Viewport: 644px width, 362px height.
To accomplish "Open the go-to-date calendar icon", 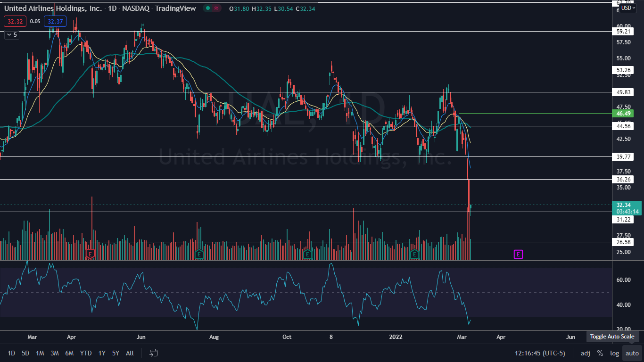I will (x=154, y=353).
